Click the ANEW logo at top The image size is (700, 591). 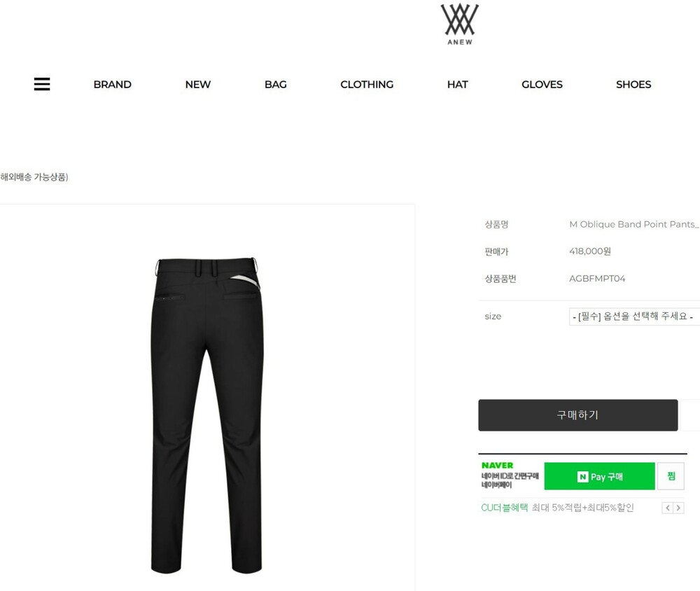tap(459, 24)
